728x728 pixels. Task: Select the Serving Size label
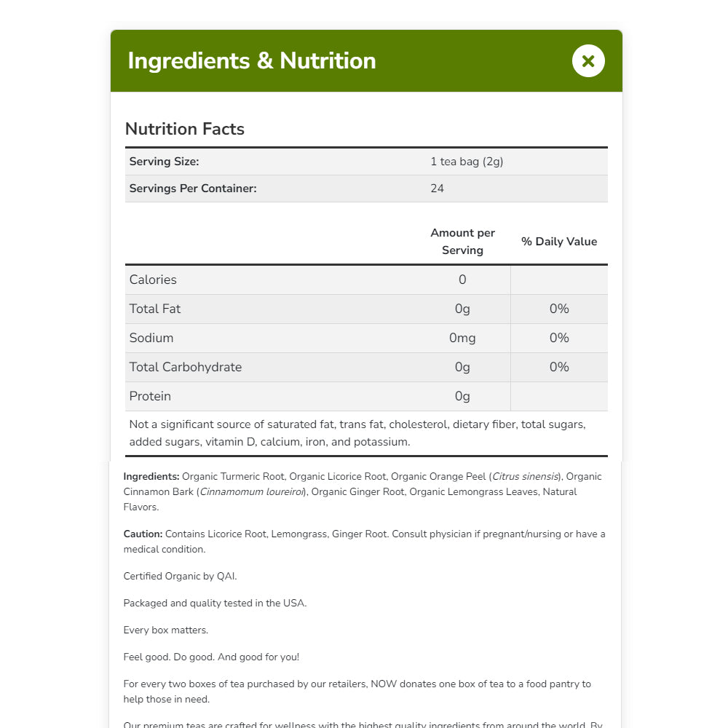click(164, 162)
